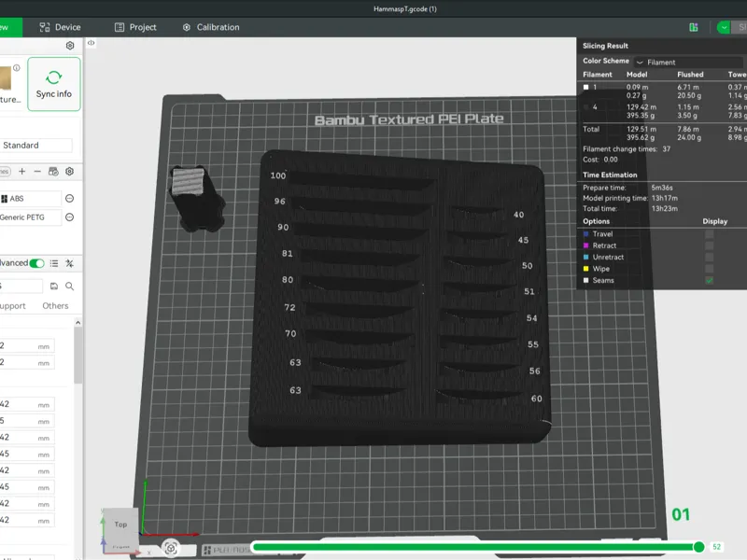Switch to the Support tab

(x=13, y=306)
